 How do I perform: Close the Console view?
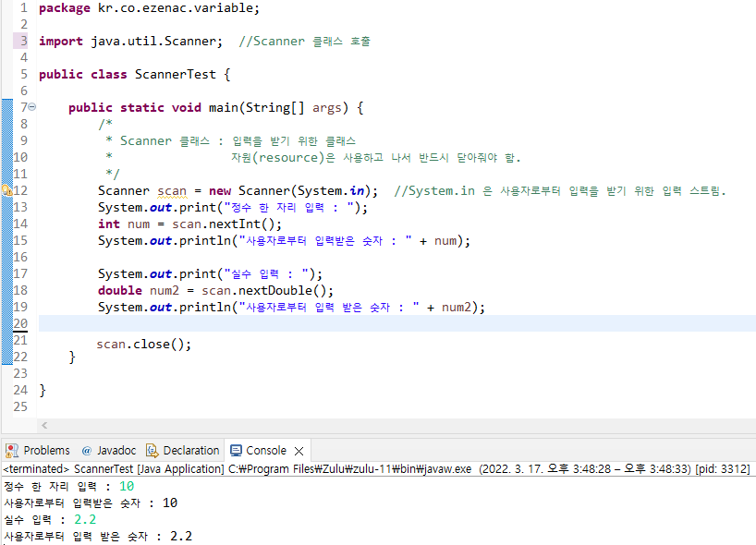pos(299,451)
